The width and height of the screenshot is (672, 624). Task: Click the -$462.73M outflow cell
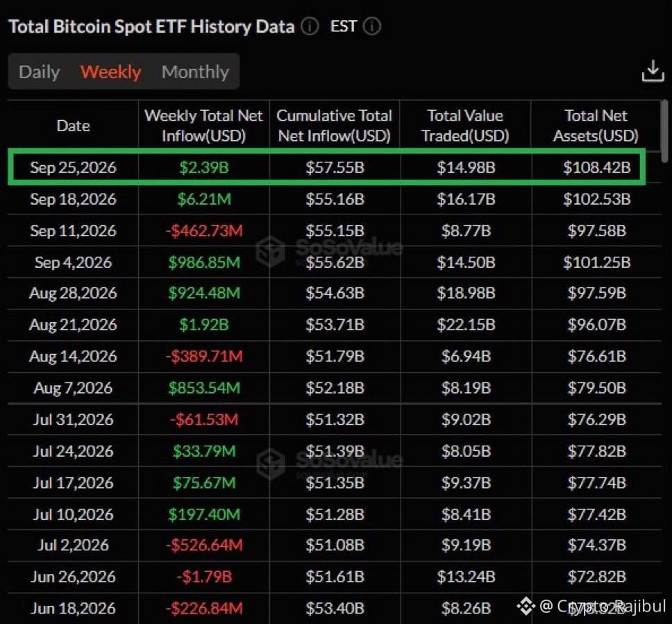pos(204,230)
